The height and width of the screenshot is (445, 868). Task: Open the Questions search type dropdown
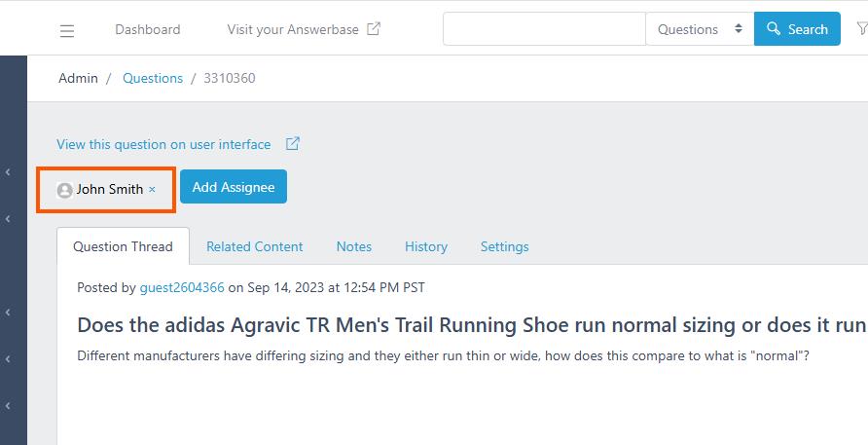point(700,29)
